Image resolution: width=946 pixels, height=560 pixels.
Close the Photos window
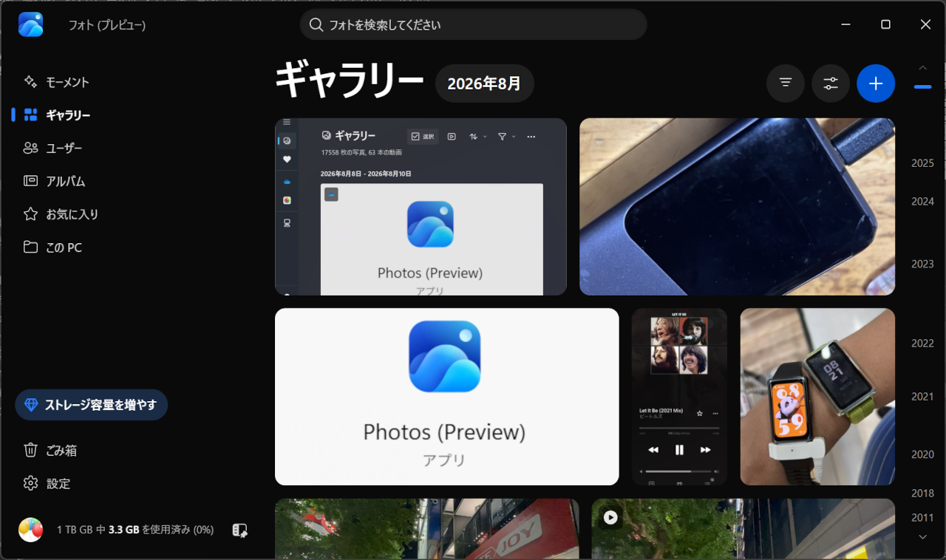pyautogui.click(x=925, y=24)
